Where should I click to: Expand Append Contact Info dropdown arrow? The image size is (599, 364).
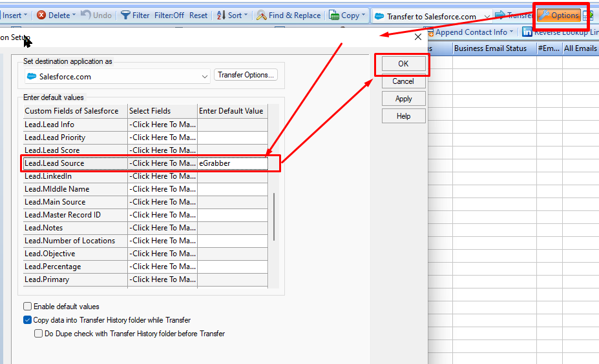point(512,32)
